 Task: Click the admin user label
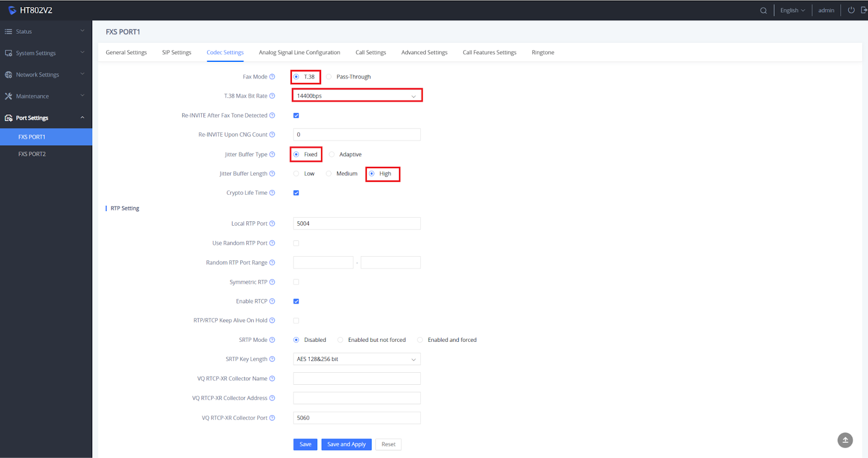[x=826, y=10]
